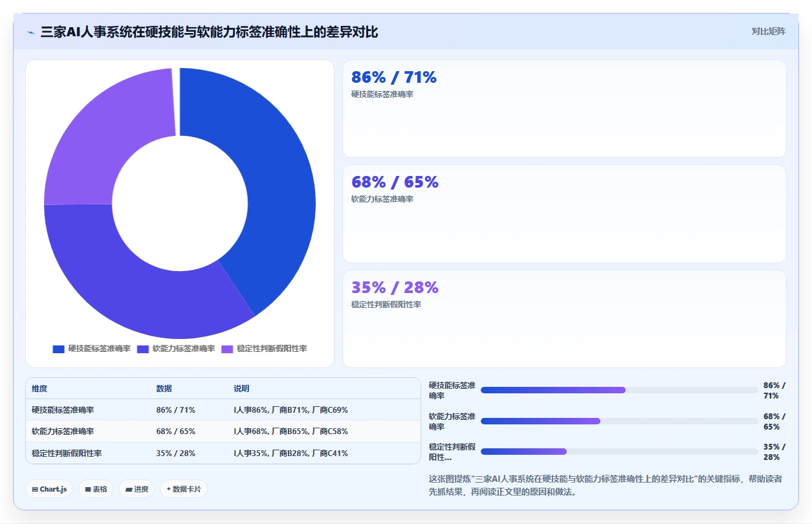Click the 维度 column header
Viewport: 812px width, 524px height.
[39, 389]
